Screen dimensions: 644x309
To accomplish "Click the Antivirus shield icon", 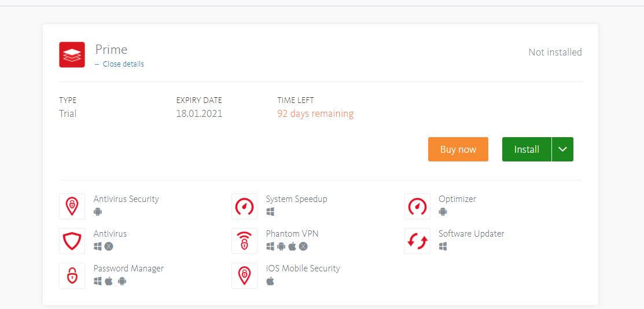I will click(x=72, y=241).
